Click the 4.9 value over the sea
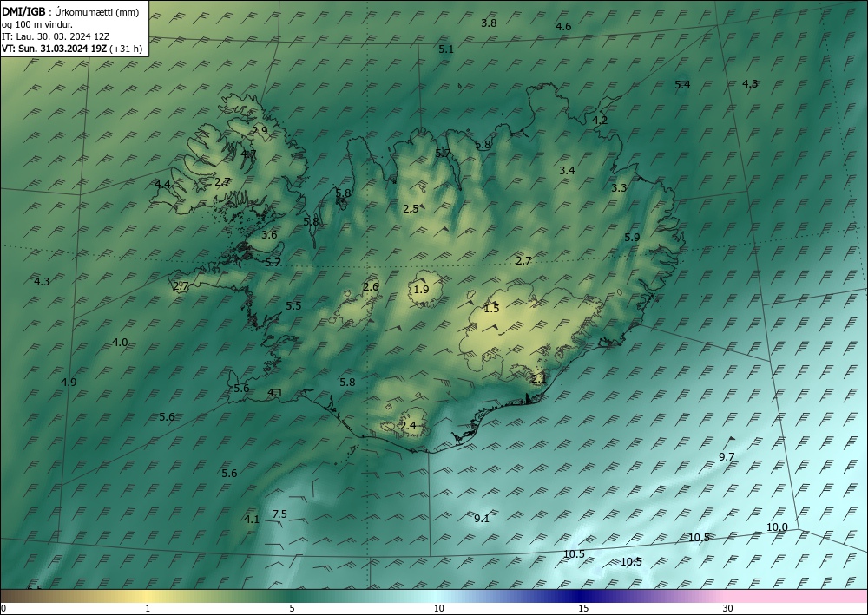The height and width of the screenshot is (615, 868). 68,383
